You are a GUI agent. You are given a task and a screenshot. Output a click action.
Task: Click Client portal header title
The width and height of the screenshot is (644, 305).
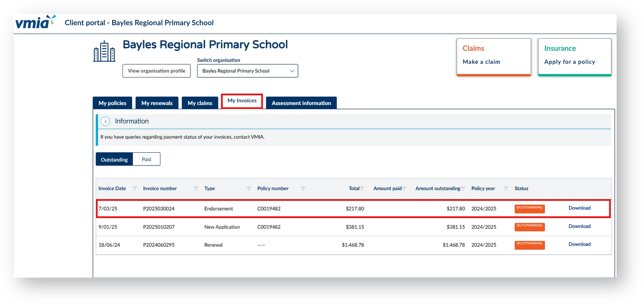coord(139,23)
